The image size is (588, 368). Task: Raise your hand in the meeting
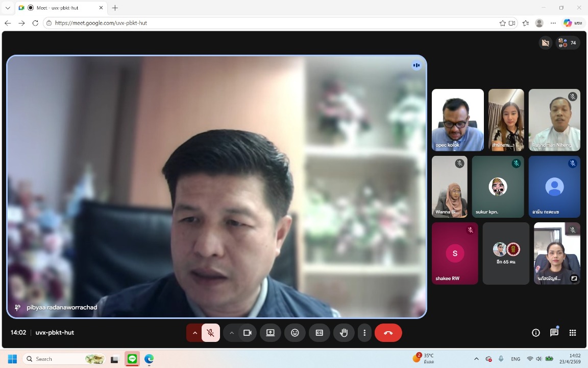tap(344, 333)
